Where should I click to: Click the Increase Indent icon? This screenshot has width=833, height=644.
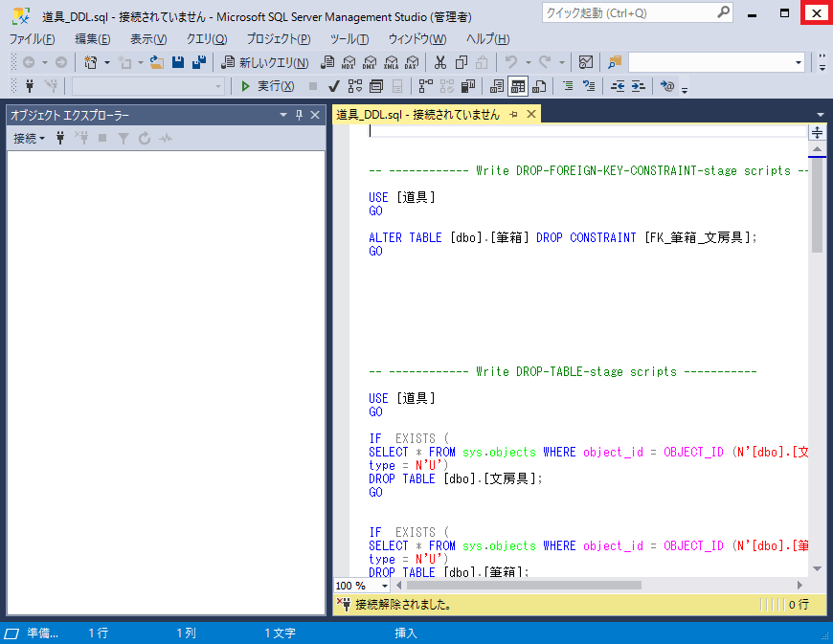pos(637,86)
